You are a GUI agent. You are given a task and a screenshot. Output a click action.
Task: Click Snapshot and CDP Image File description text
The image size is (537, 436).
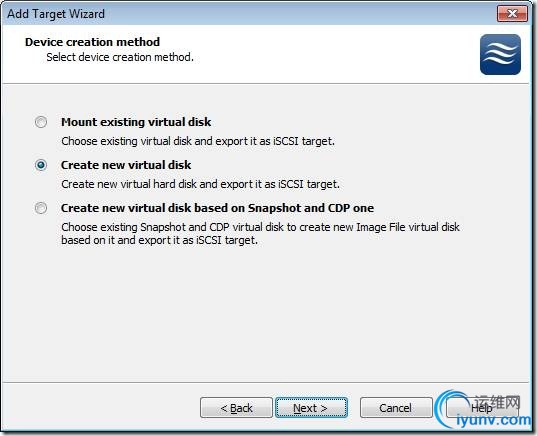pos(260,234)
